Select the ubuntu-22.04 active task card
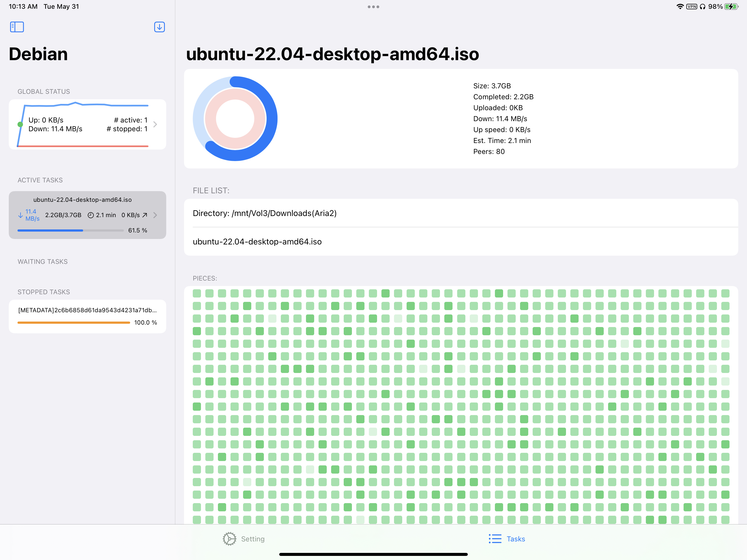Image resolution: width=747 pixels, height=560 pixels. (x=82, y=200)
